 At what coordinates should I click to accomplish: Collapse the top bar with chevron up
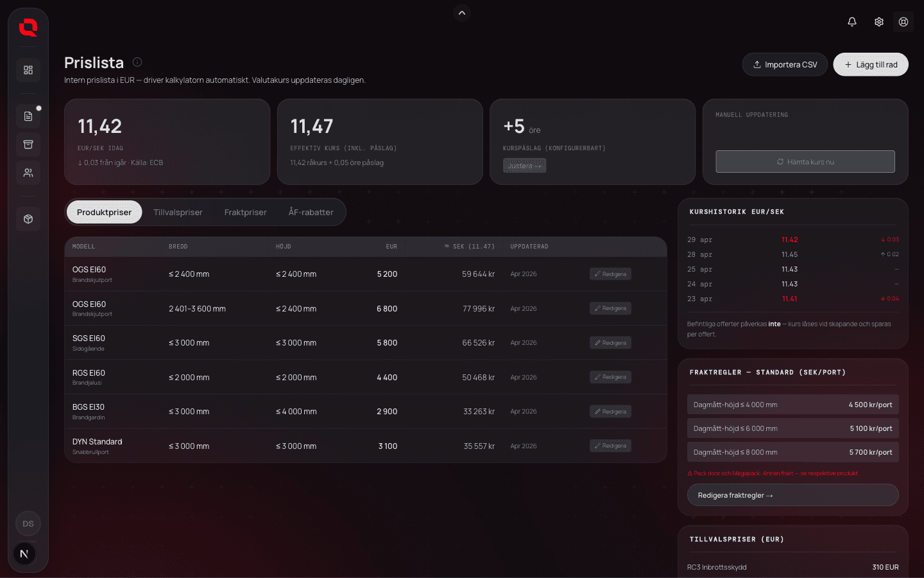coord(462,13)
